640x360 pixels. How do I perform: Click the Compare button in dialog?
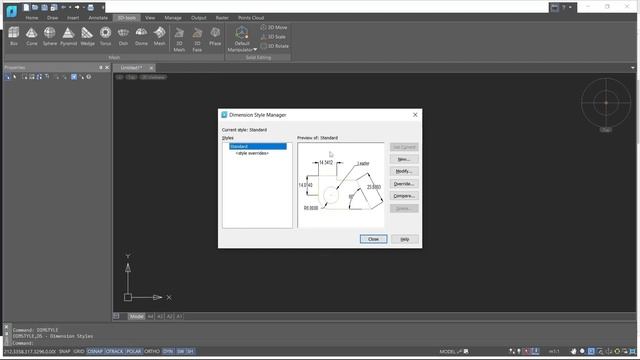[404, 196]
